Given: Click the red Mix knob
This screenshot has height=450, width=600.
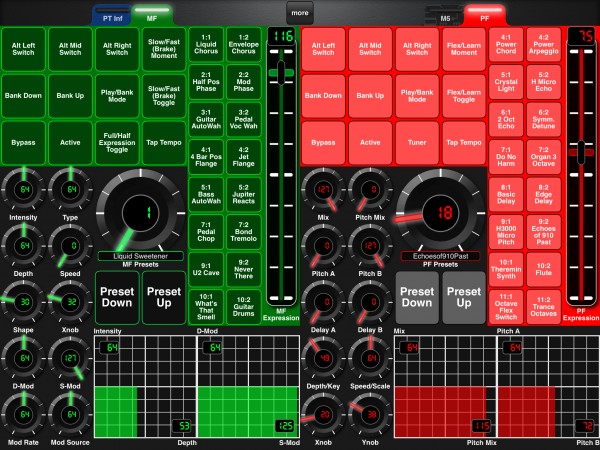Looking at the screenshot, I should 323,189.
